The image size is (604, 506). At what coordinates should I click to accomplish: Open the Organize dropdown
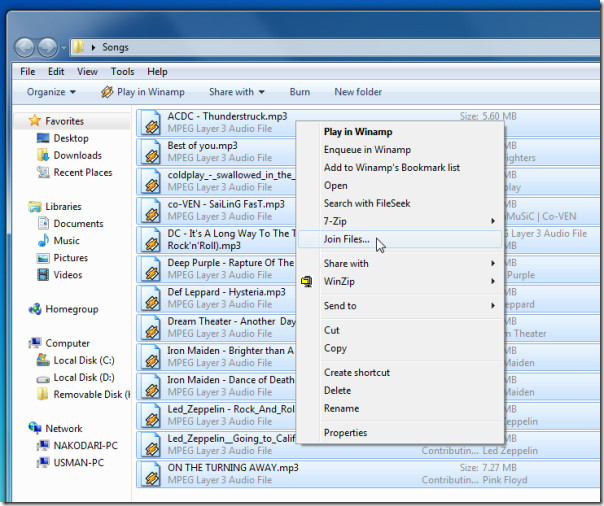click(51, 92)
